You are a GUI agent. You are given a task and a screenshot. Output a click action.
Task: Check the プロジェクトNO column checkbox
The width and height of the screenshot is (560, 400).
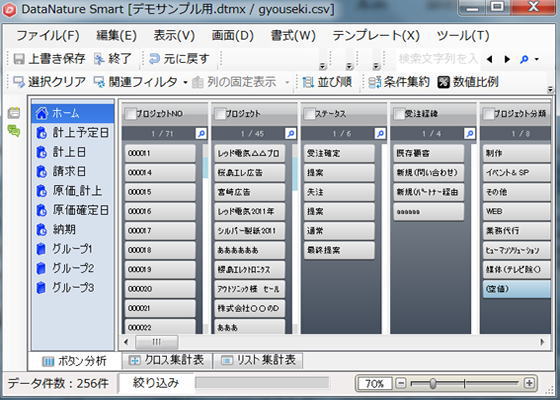pos(130,114)
